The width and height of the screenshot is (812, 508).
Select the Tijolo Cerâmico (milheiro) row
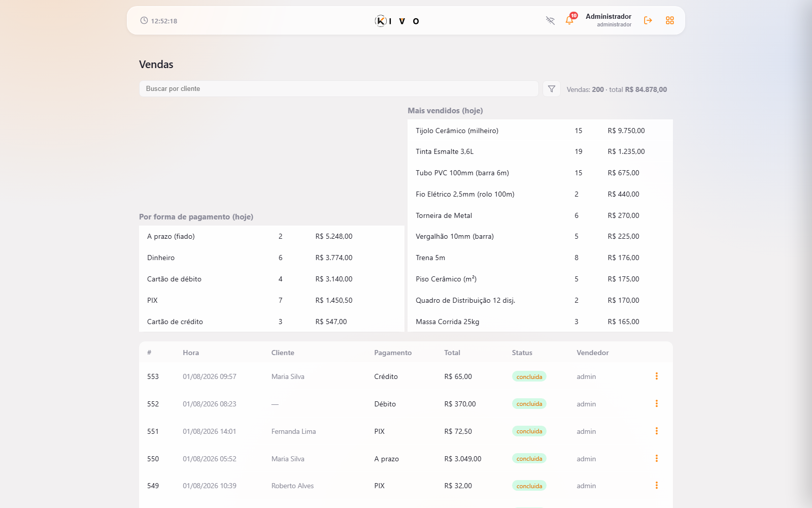coord(540,131)
